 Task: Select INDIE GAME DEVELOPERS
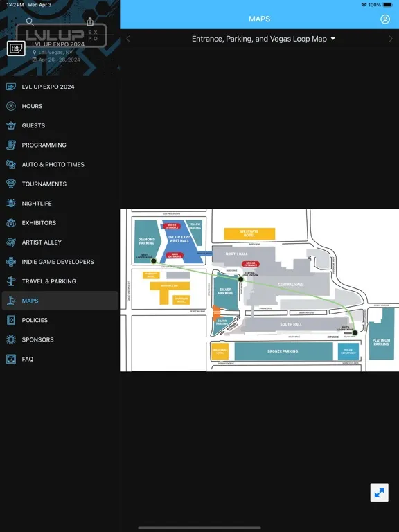pyautogui.click(x=60, y=262)
